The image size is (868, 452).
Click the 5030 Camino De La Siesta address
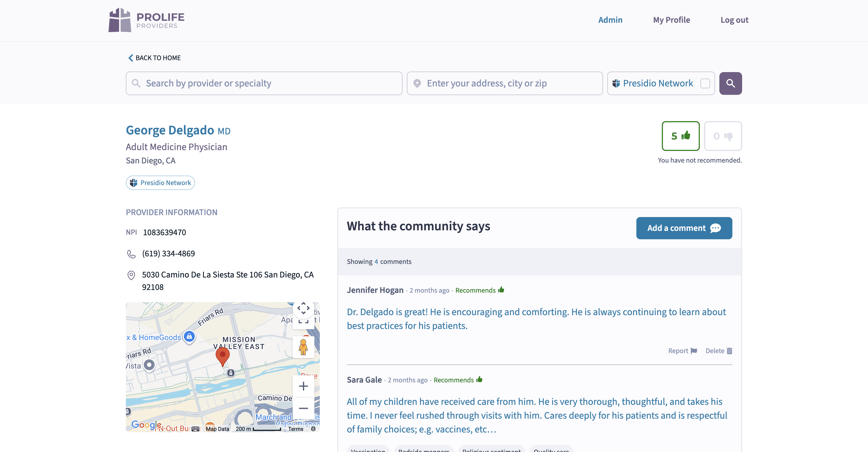tap(228, 281)
